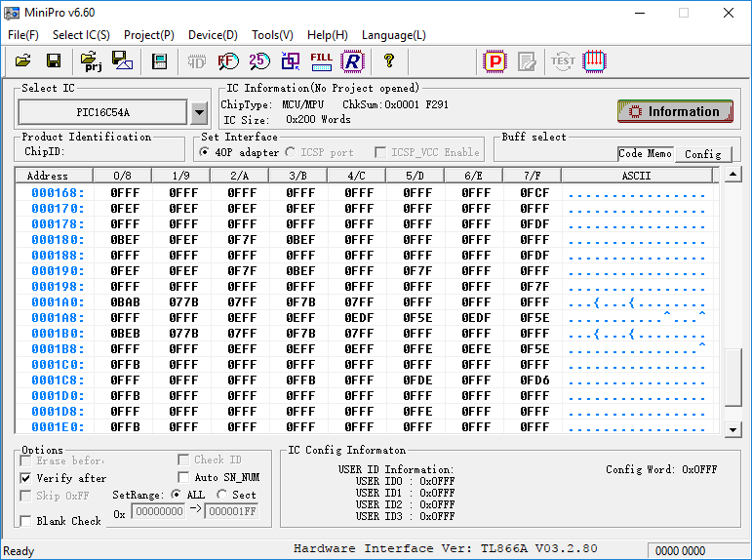This screenshot has width=752, height=560.
Task: Toggle the ICSP_VCC Enable checkbox
Action: point(379,152)
